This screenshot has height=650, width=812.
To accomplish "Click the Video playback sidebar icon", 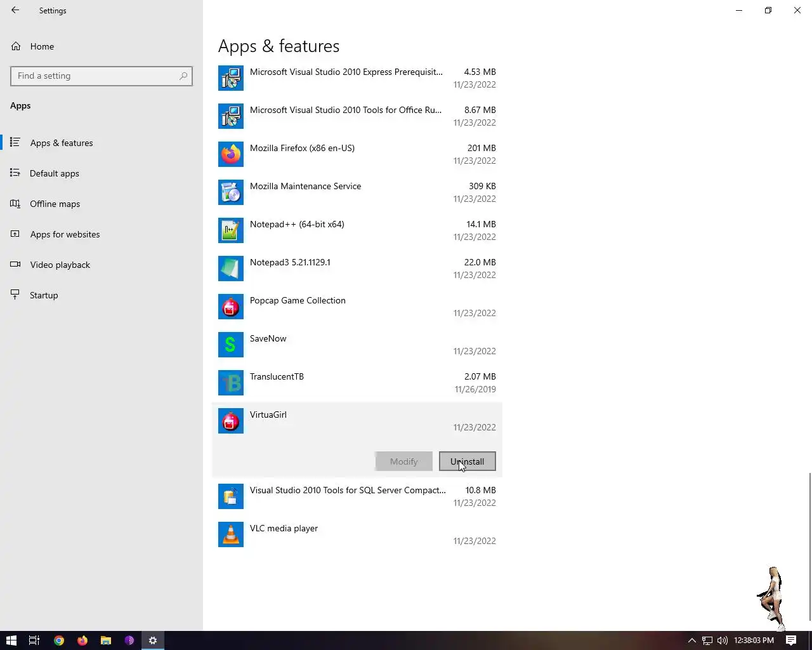I will click(x=15, y=265).
